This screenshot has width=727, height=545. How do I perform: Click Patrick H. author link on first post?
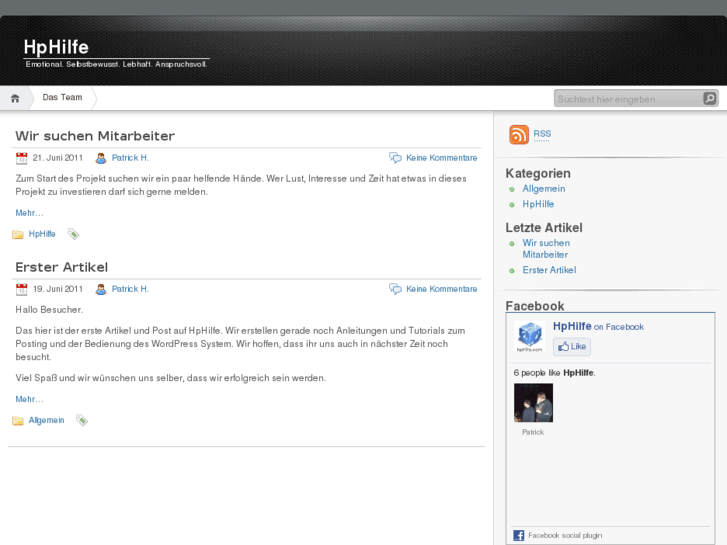[130, 158]
